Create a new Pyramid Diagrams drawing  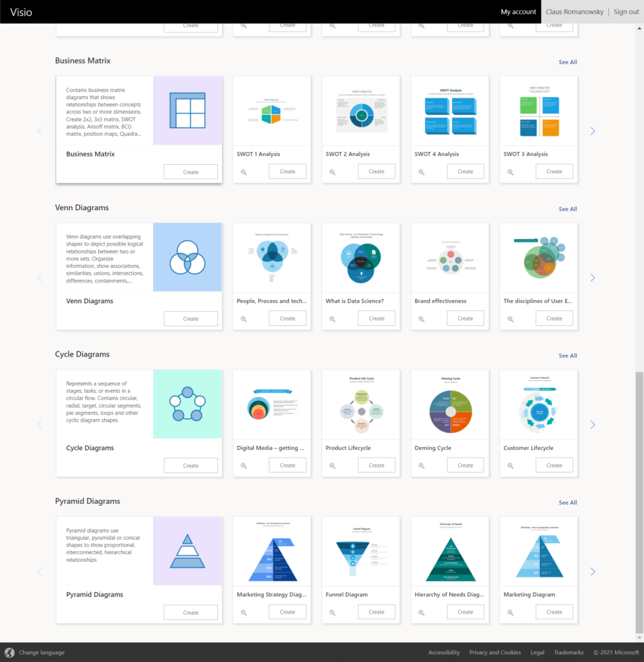click(191, 612)
